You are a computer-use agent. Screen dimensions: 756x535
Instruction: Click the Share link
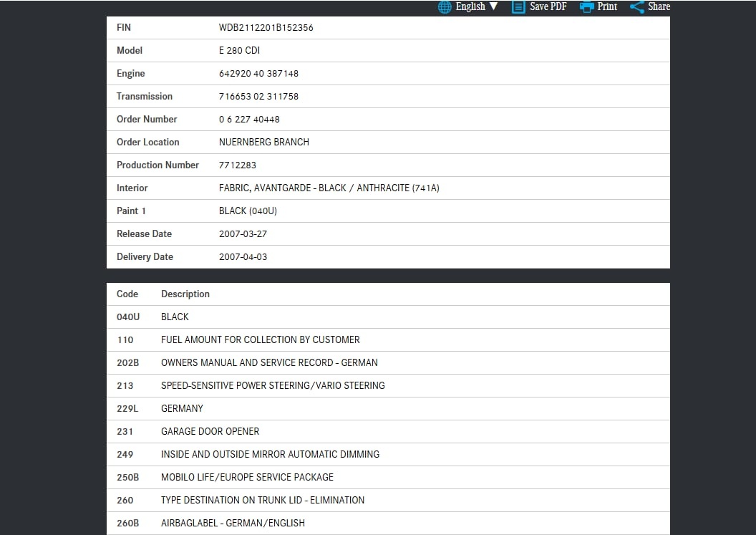659,6
